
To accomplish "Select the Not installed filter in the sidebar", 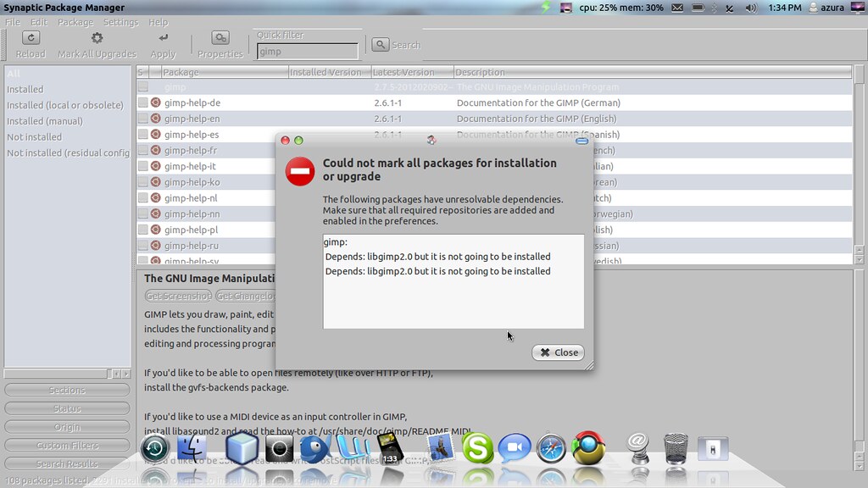I will click(35, 137).
